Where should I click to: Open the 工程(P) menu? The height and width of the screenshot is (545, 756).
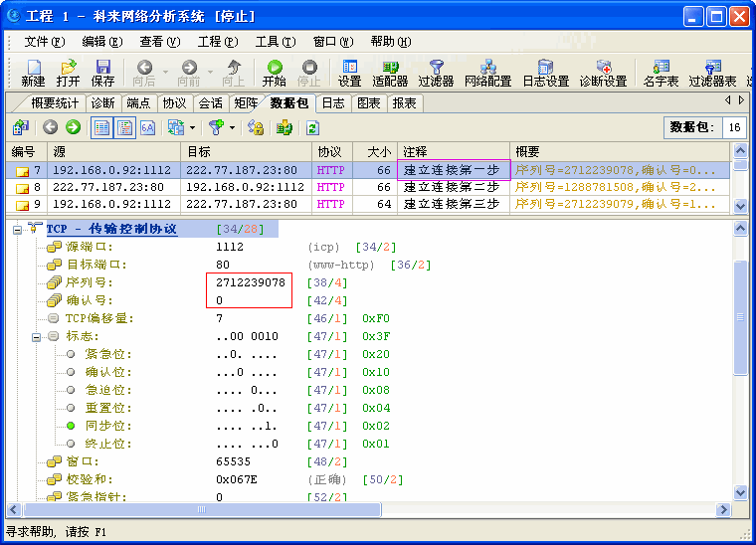218,42
